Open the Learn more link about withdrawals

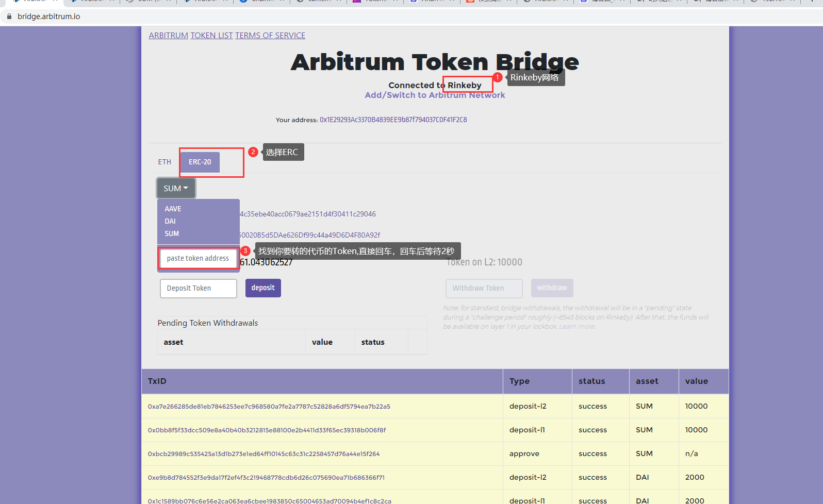577,327
